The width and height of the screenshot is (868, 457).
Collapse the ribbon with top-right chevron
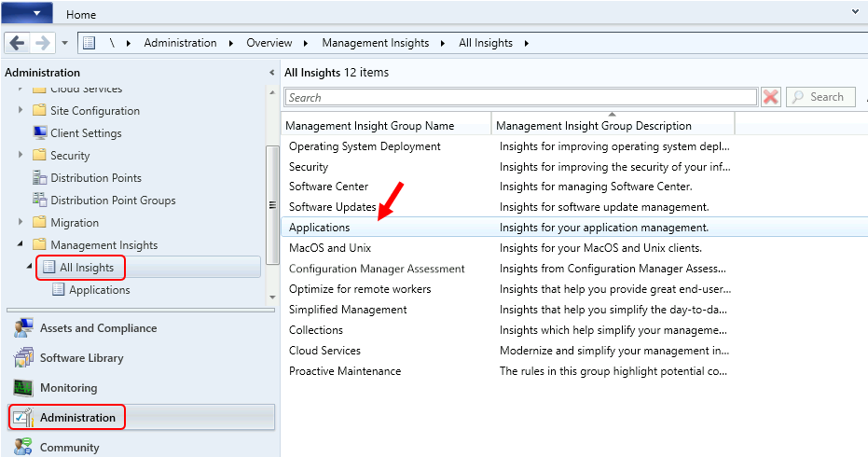pyautogui.click(x=855, y=11)
